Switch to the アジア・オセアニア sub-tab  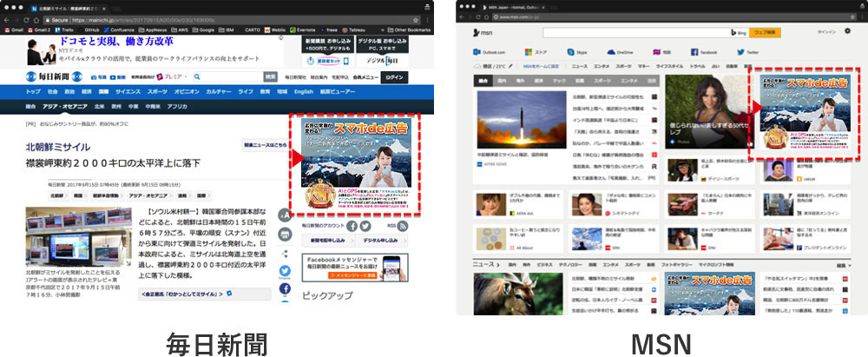(65, 106)
